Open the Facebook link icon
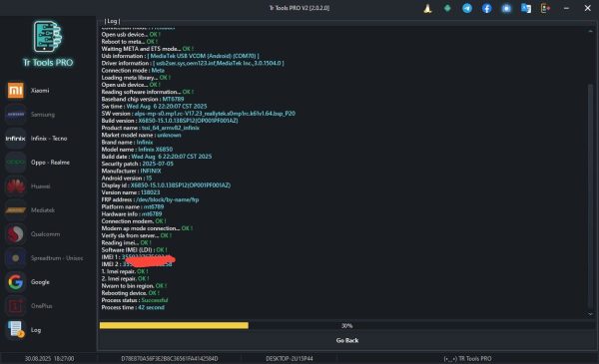Image resolution: width=599 pixels, height=364 pixels. pos(487,8)
